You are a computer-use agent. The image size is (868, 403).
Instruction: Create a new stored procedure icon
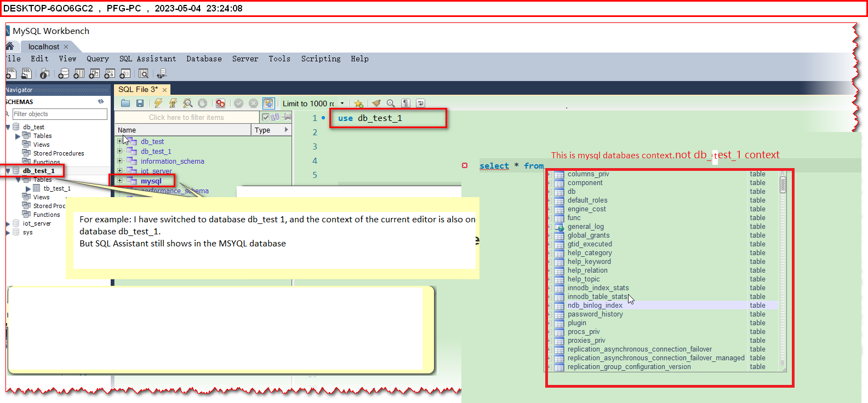(x=110, y=73)
